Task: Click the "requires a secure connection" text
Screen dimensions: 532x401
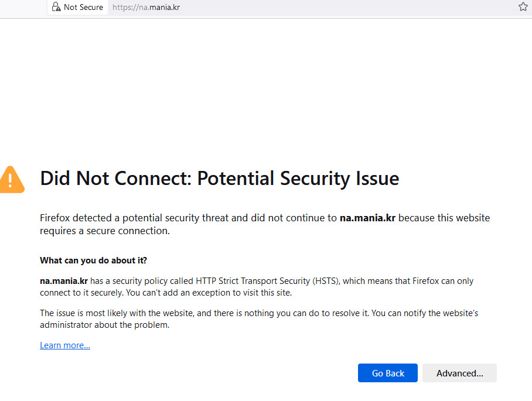Action: tap(104, 231)
